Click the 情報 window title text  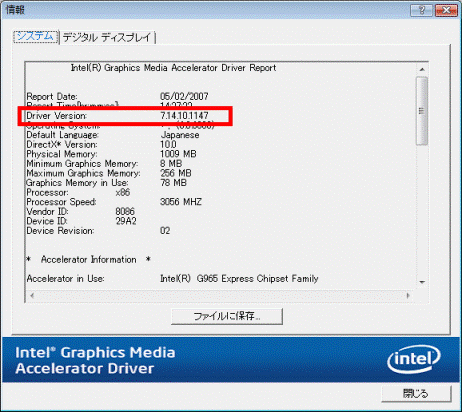(15, 10)
